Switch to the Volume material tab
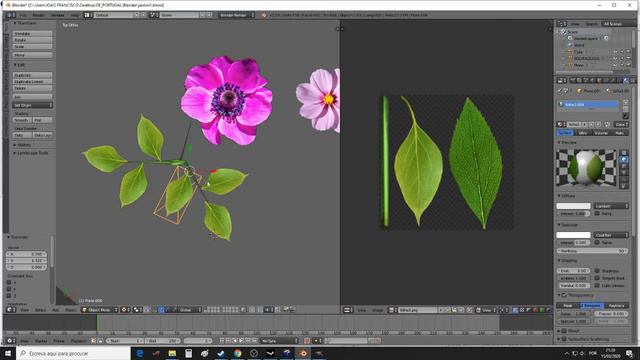This screenshot has width=640, height=360. pyautogui.click(x=600, y=133)
